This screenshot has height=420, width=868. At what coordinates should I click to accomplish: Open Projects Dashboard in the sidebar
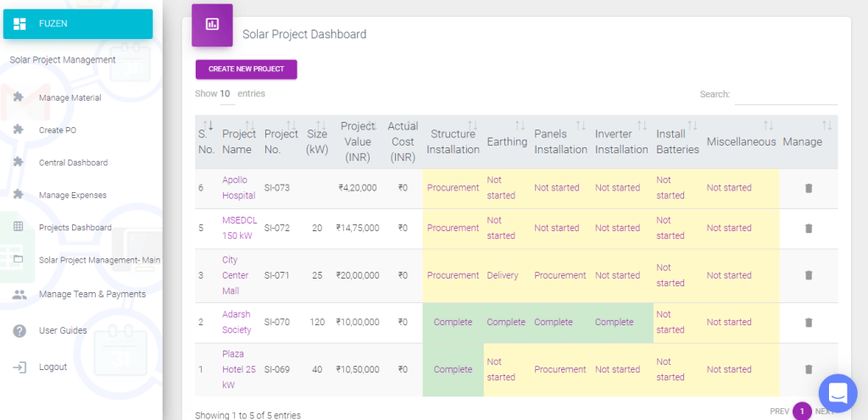click(x=75, y=228)
